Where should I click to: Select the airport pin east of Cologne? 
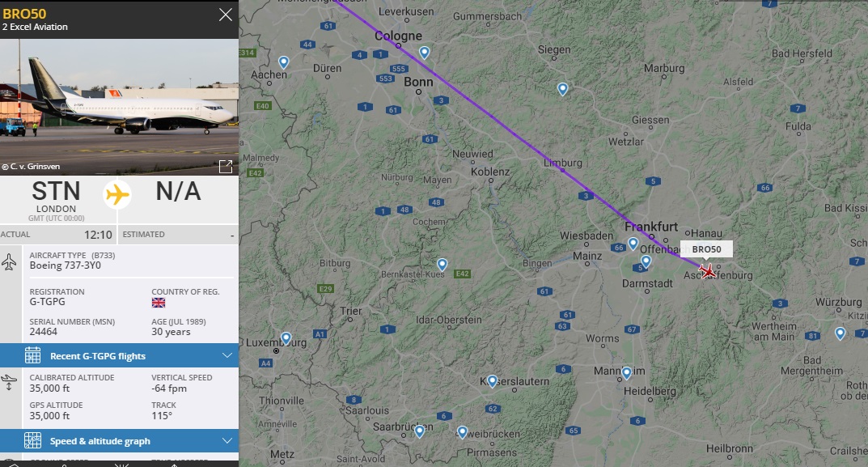(x=425, y=53)
